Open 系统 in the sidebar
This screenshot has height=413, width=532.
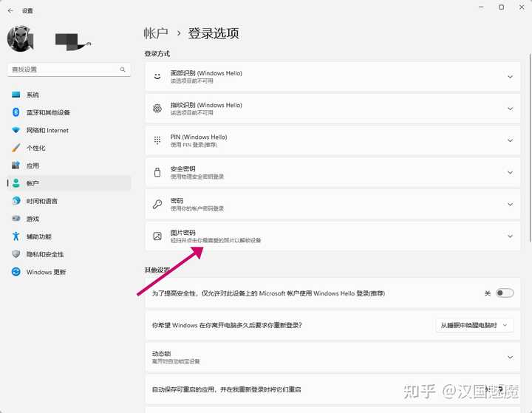69,95
